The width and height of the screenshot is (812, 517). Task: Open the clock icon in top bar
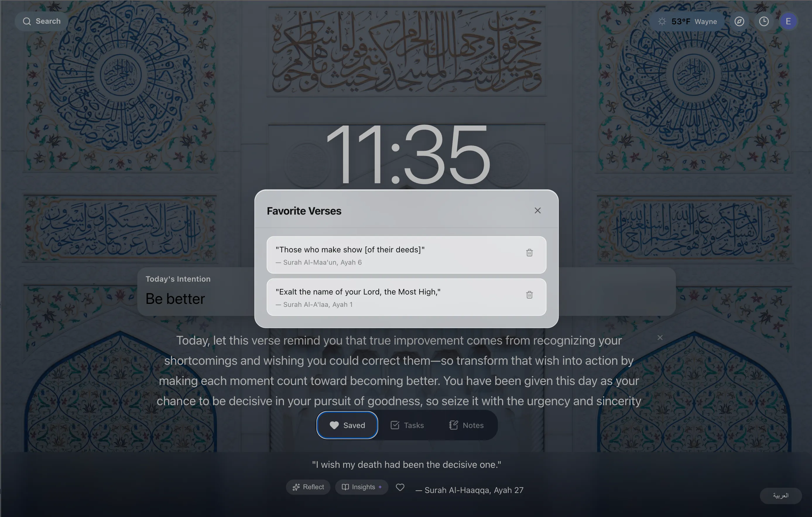(x=764, y=22)
